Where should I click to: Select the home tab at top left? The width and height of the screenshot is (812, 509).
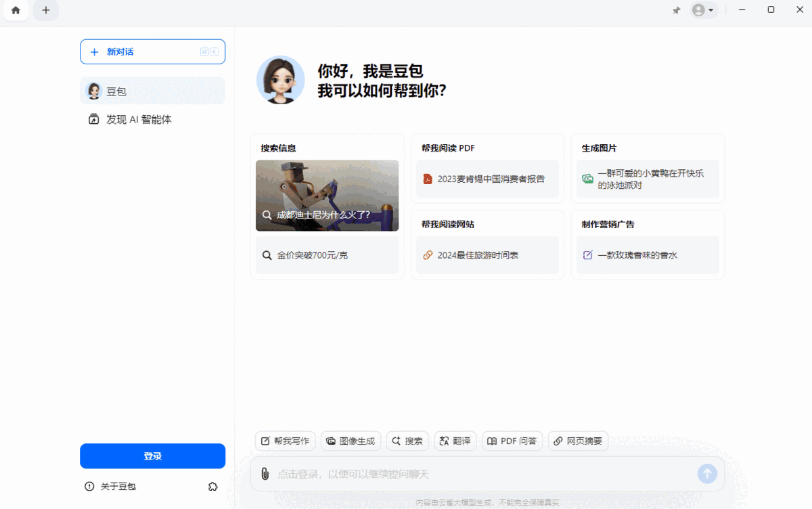pyautogui.click(x=15, y=10)
